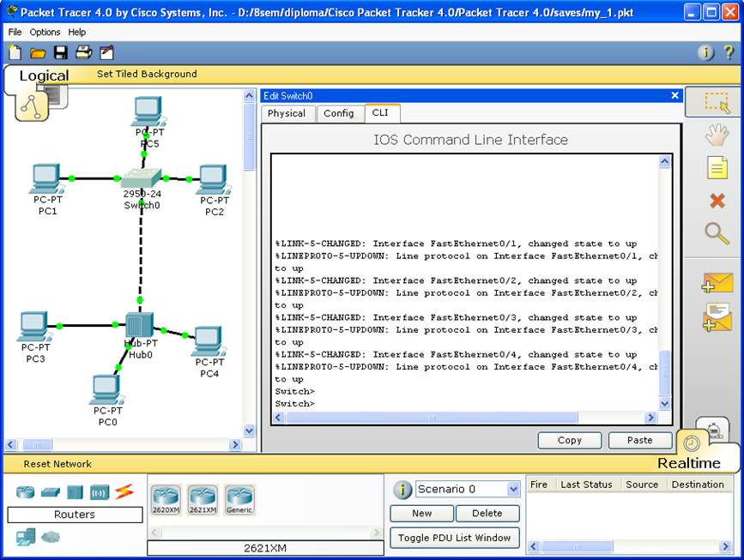Click Toggle PDU List Window
744x560 pixels.
pyautogui.click(x=455, y=538)
